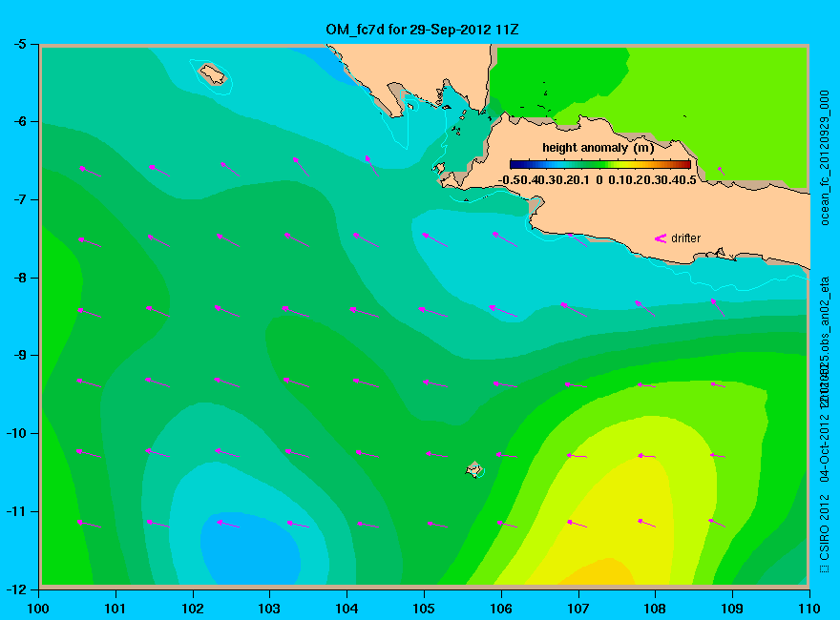840x620 pixels.
Task: Click the vertical "ocean_fc_20120929_000" label
Action: point(825,158)
